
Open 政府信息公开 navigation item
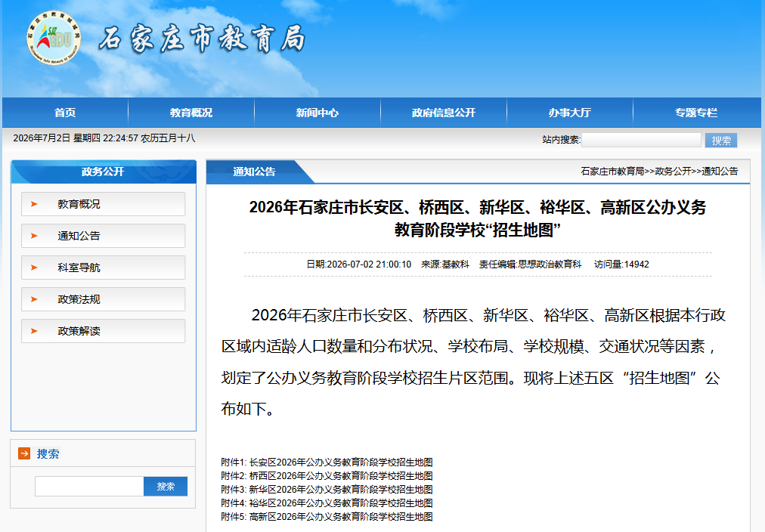click(444, 113)
